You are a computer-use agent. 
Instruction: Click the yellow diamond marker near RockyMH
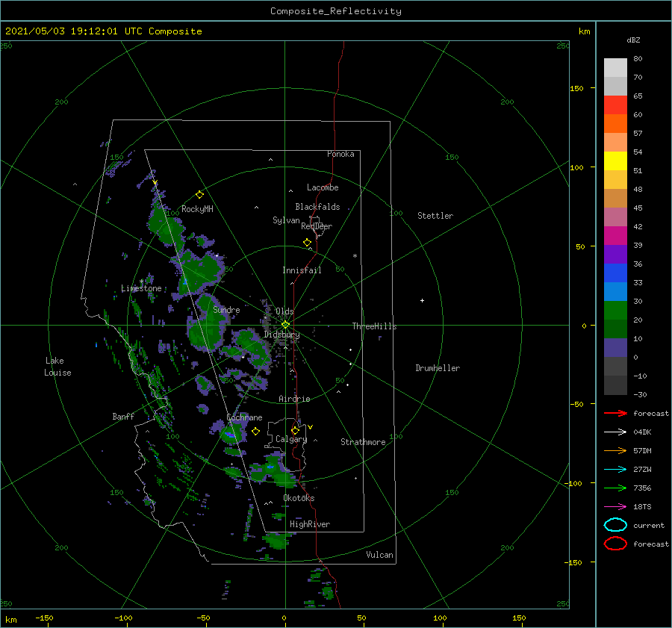coord(199,195)
